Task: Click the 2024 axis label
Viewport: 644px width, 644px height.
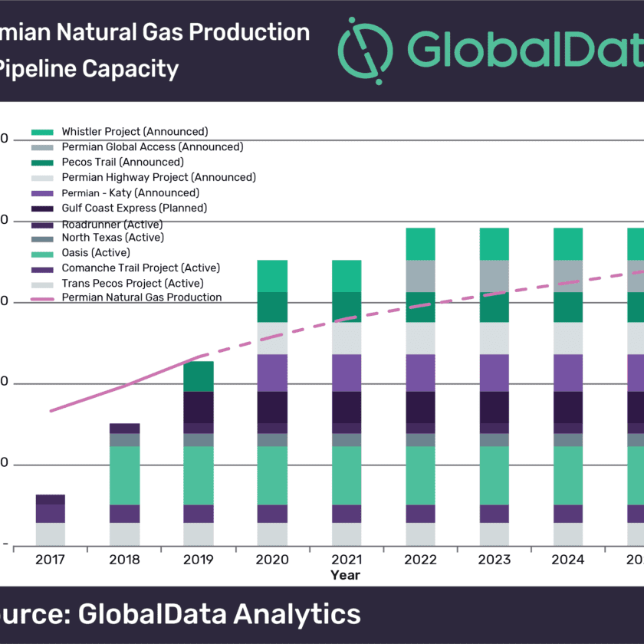Action: (x=568, y=560)
